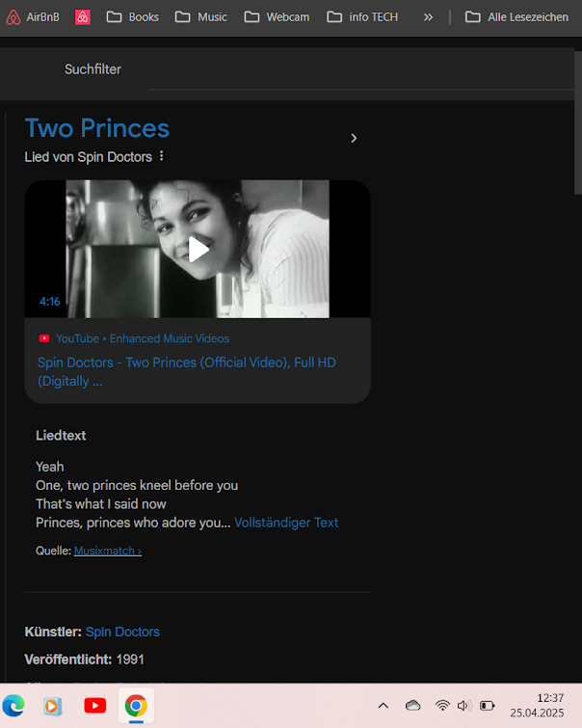582x728 pixels.
Task: Open Spin Doctors Two Princes Official Video link
Action: [x=187, y=371]
